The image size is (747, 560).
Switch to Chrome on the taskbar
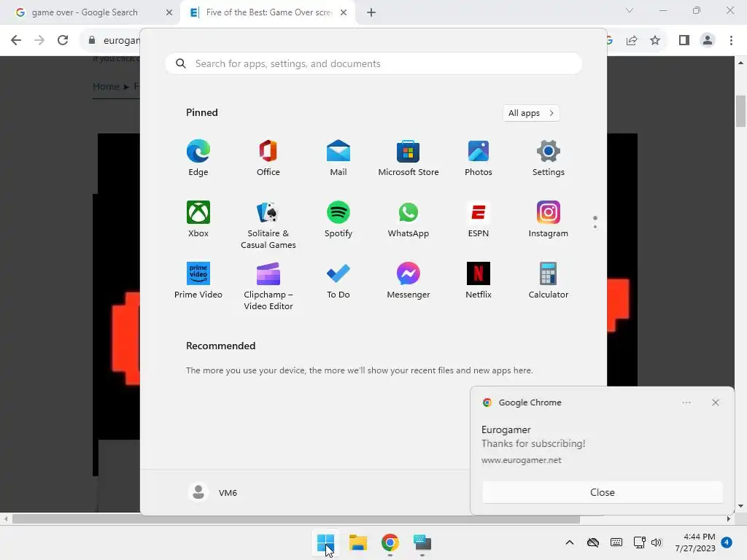click(x=390, y=542)
